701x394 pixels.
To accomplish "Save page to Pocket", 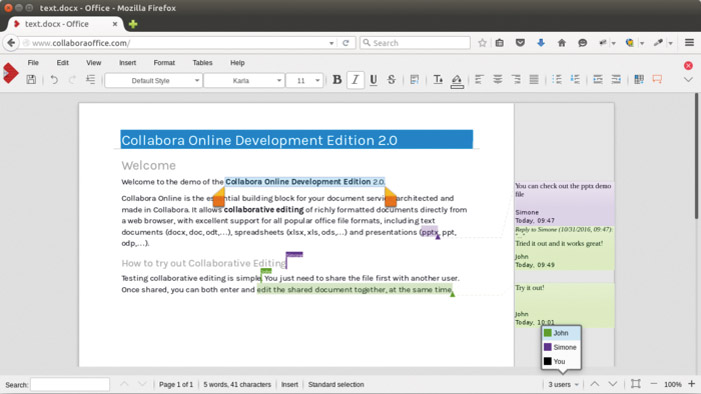I will (x=520, y=43).
